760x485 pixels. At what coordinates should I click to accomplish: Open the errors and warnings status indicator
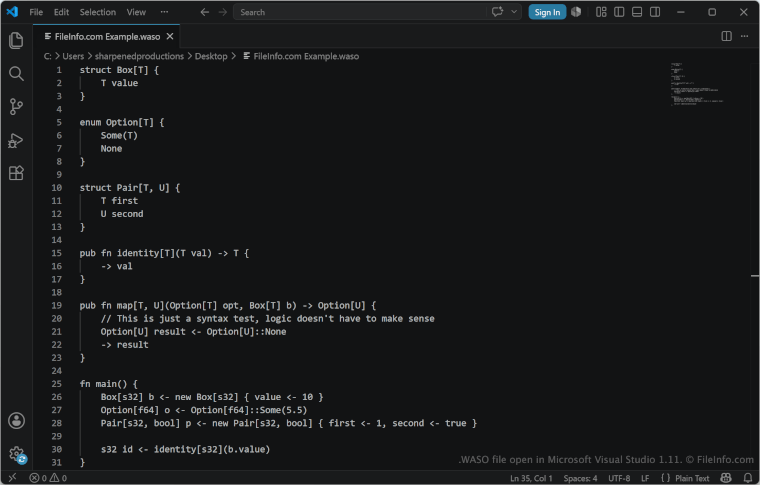[x=48, y=478]
